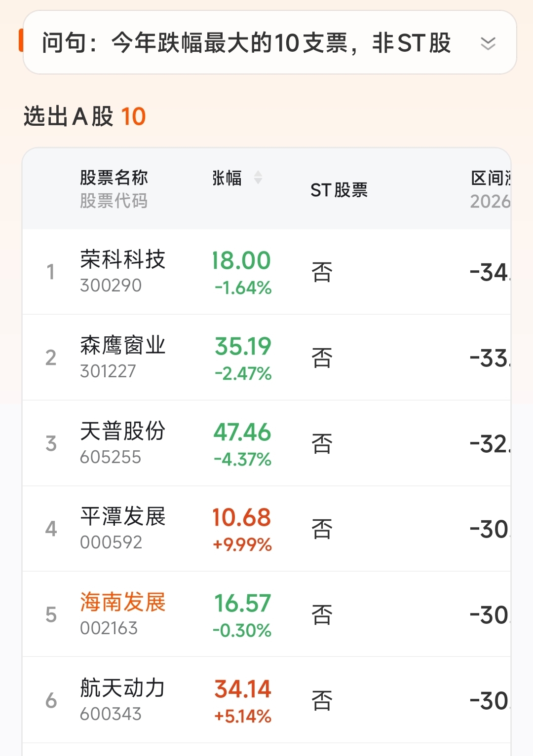The image size is (533, 756).
Task: Sort by 涨幅 using the sort arrows
Action: tap(258, 178)
